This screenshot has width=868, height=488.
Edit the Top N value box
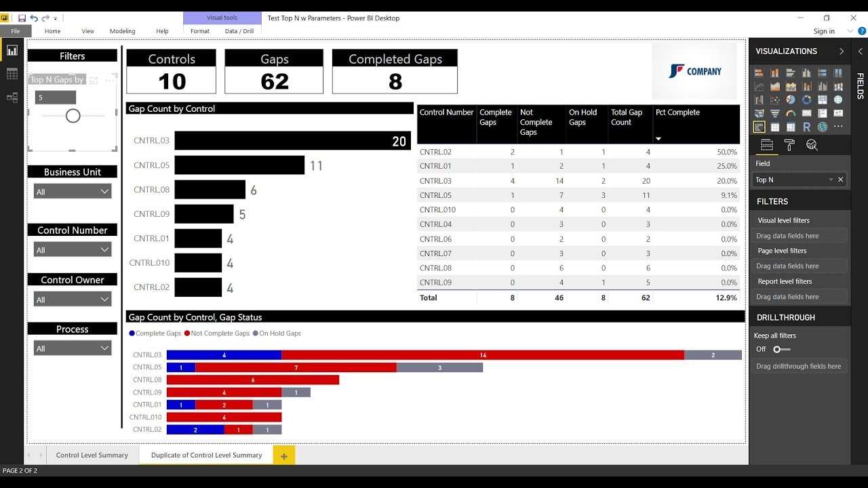click(x=56, y=98)
